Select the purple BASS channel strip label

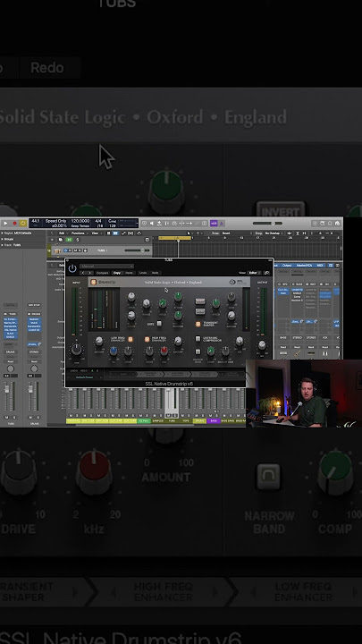(213, 420)
